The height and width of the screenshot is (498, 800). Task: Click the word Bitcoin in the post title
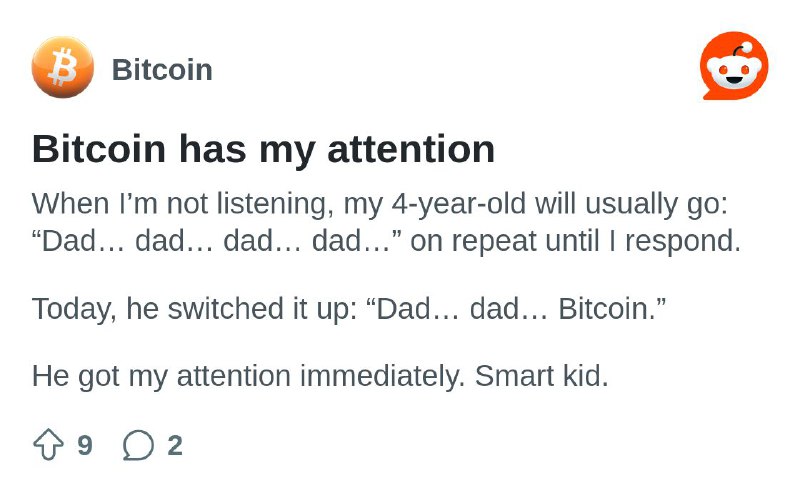pos(99,150)
